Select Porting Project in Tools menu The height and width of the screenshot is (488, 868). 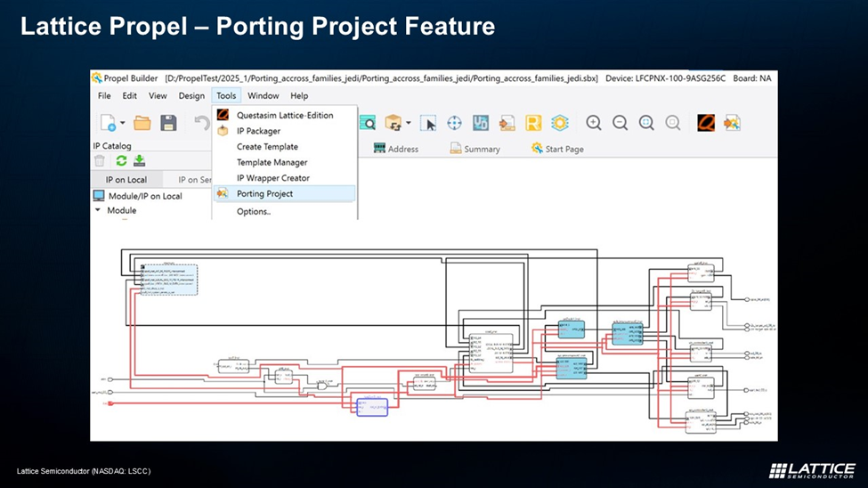285,193
